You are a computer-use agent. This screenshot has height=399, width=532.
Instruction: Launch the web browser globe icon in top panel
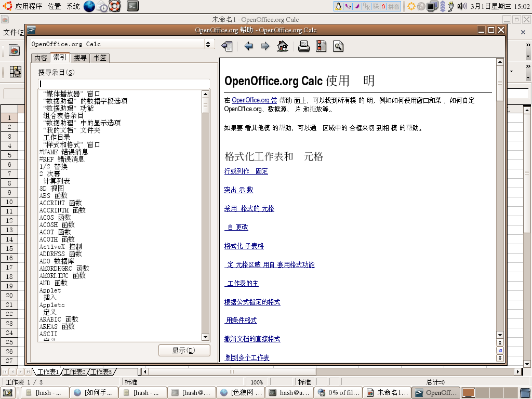tap(89, 6)
